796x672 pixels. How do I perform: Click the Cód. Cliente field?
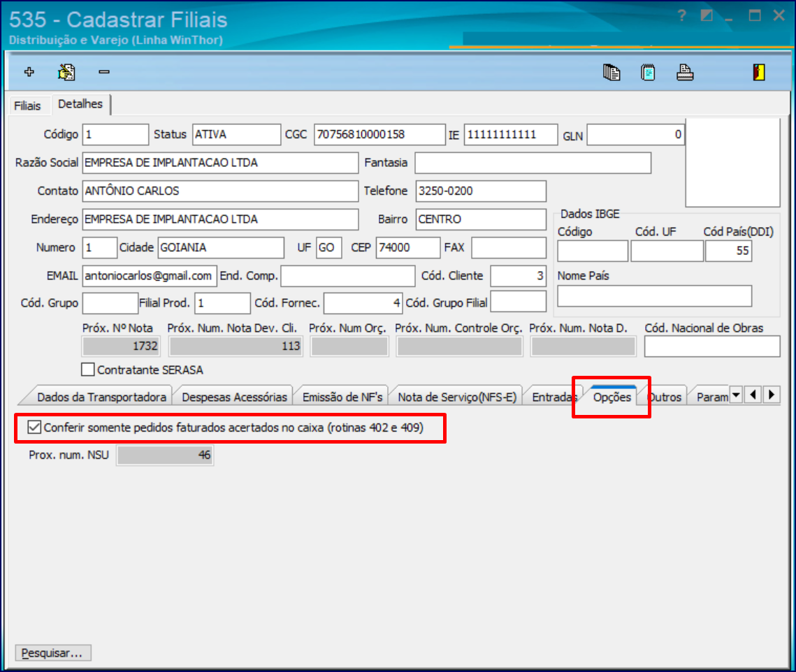pos(519,276)
